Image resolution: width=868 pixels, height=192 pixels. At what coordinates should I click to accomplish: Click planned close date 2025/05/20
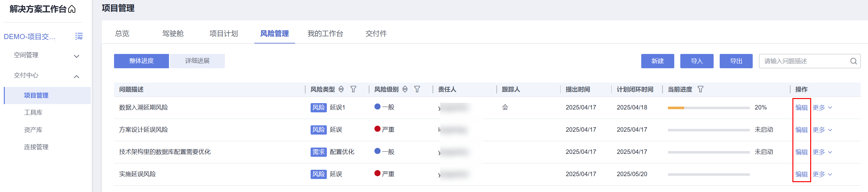point(632,174)
